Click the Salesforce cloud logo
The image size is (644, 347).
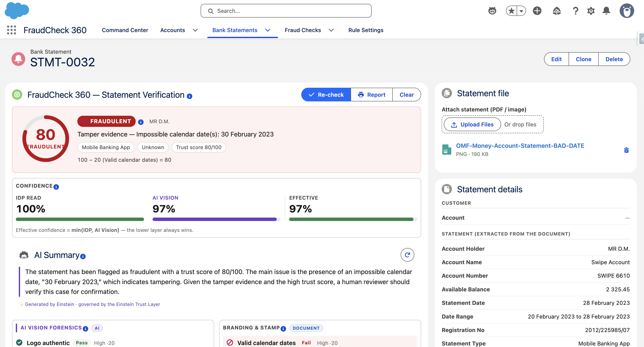tap(17, 10)
